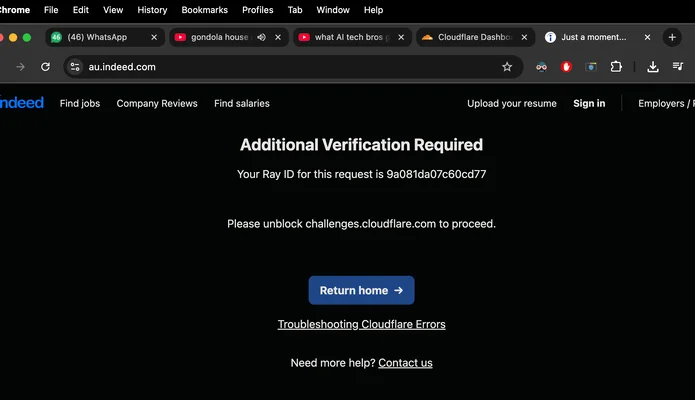Switch to the (46) WhatsApp tab

pos(105,37)
